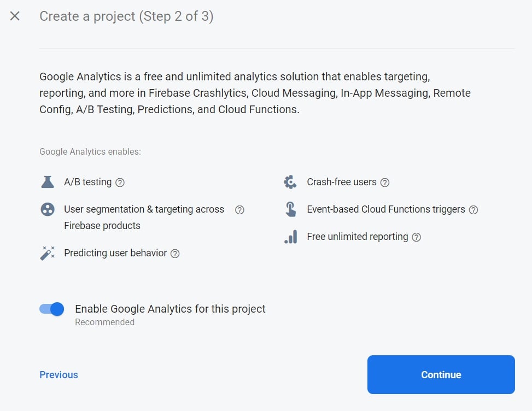The height and width of the screenshot is (411, 532).
Task: Open help for A/B testing
Action: pos(120,183)
